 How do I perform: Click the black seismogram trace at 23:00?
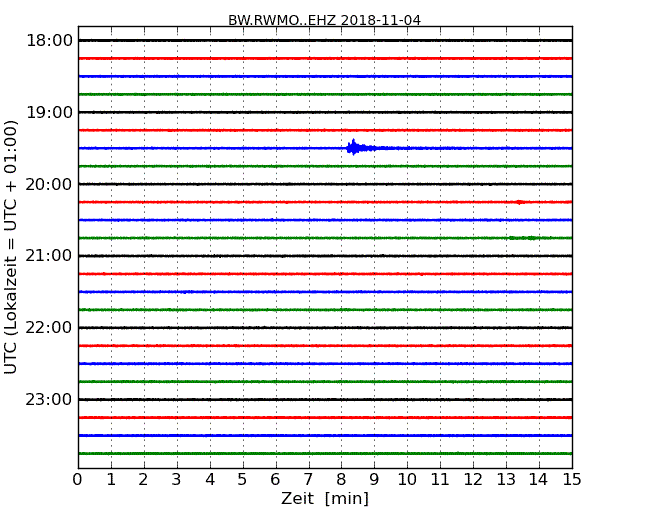click(325, 399)
